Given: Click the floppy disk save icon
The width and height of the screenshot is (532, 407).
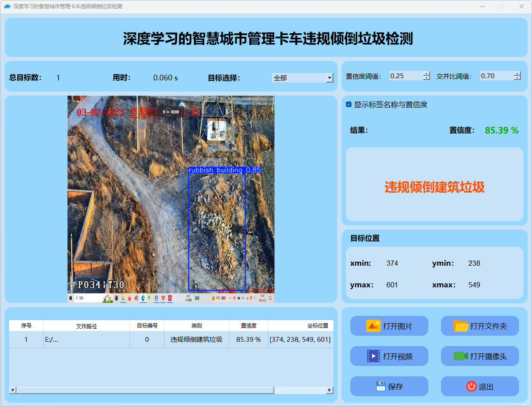Looking at the screenshot, I should (380, 386).
